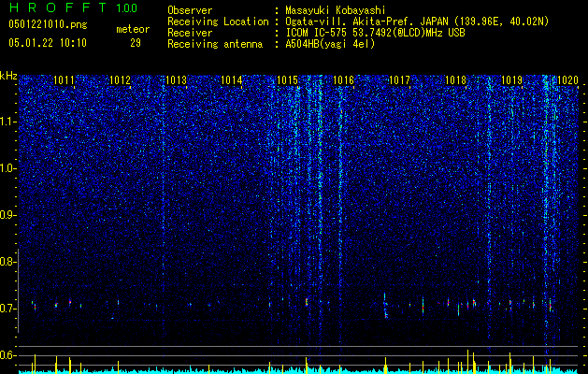The height and width of the screenshot is (374, 588).
Task: Click the antenna value A504HB(yagi 4el)
Action: pos(330,44)
